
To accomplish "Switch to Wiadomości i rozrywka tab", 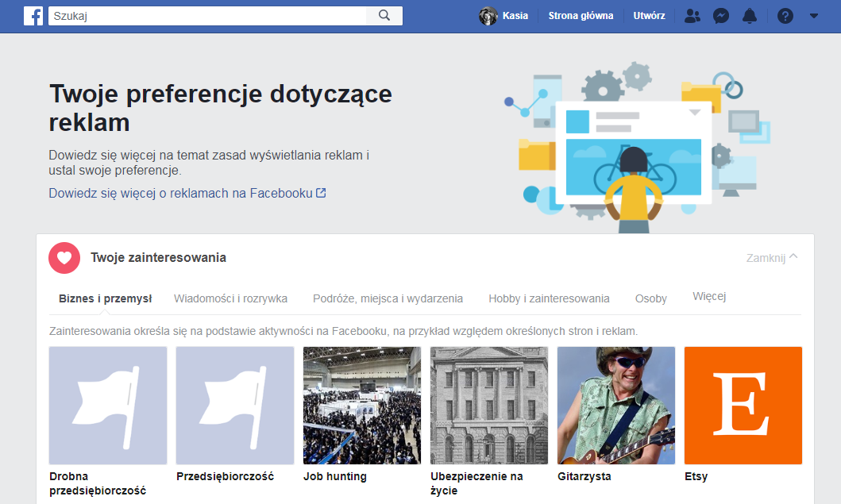I will [x=230, y=298].
